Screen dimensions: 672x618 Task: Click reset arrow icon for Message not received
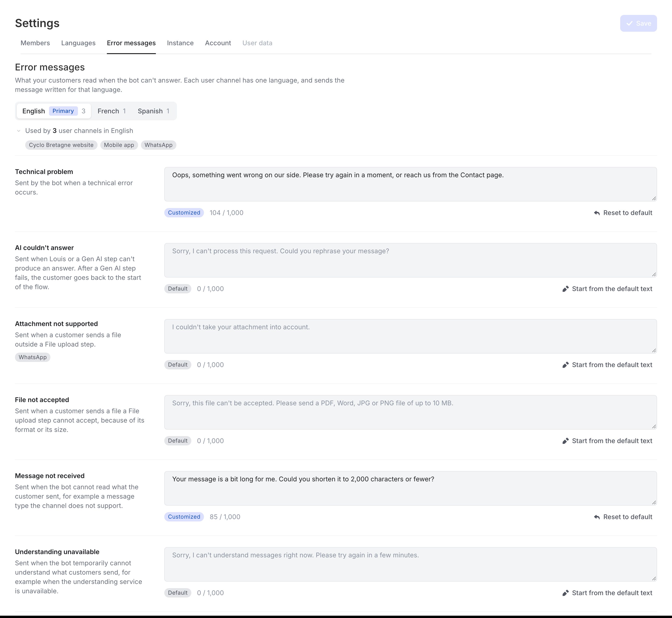(597, 517)
